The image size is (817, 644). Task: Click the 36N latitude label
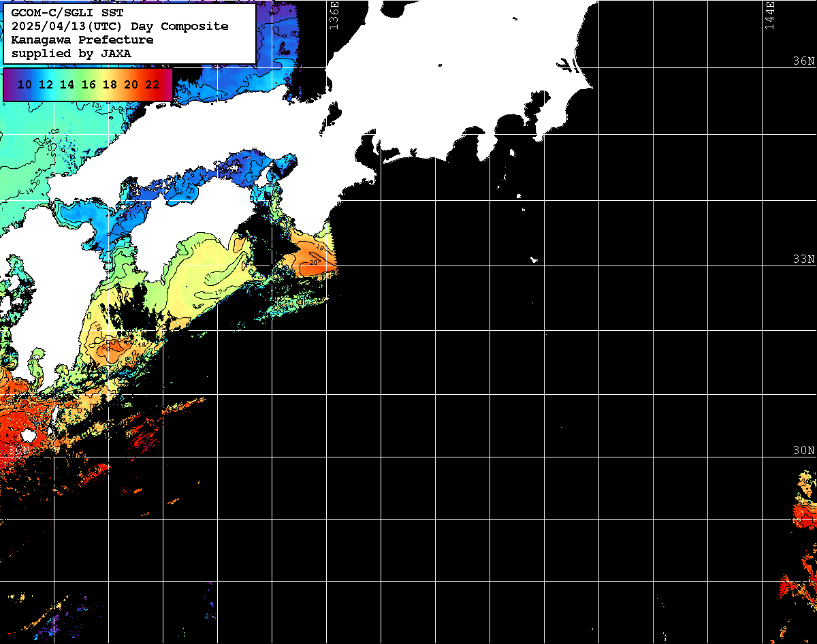[804, 61]
